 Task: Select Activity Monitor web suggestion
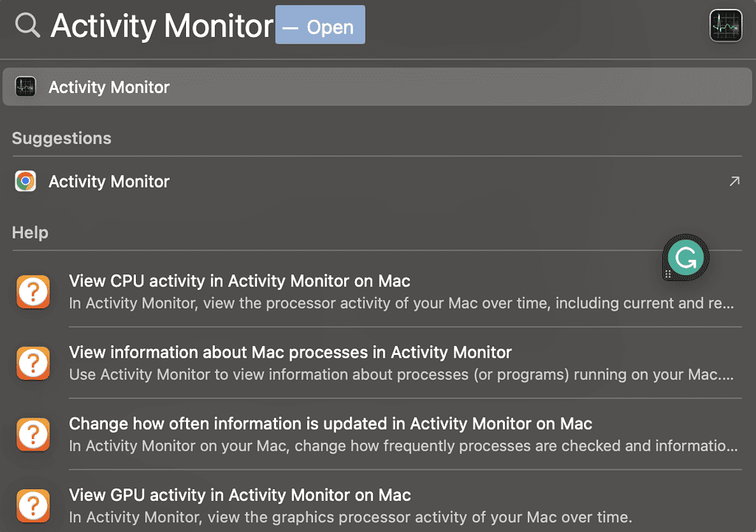click(x=109, y=182)
